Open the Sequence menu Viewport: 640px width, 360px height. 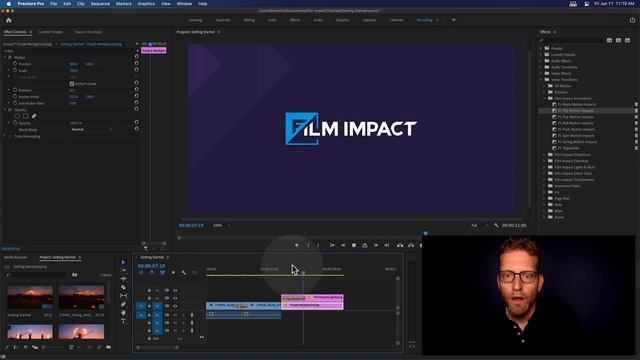pyautogui.click(x=100, y=4)
